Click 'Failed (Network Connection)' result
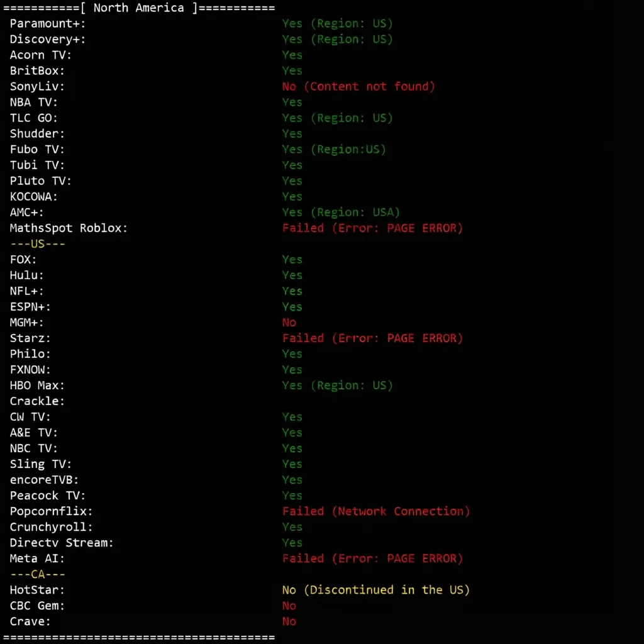Image resolution: width=644 pixels, height=644 pixels. point(376,511)
